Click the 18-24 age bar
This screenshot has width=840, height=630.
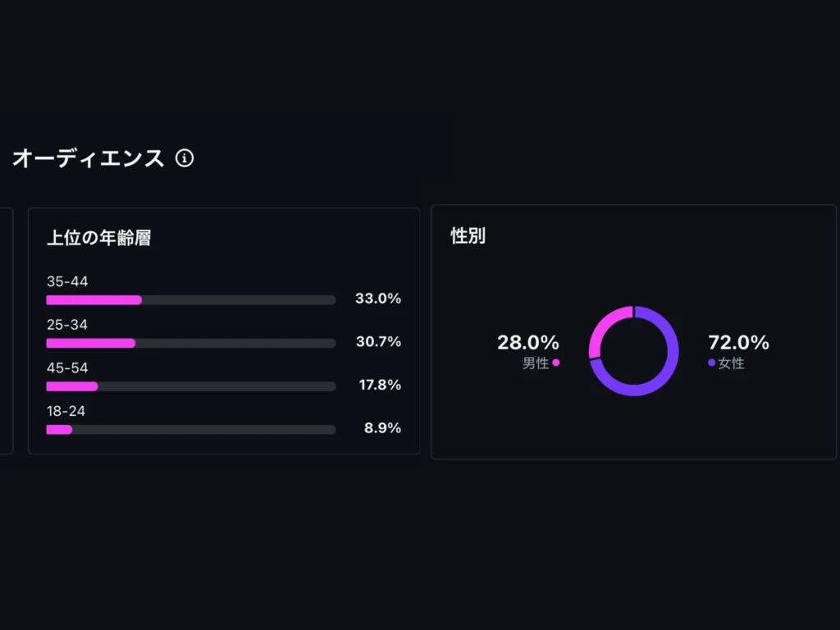tap(190, 430)
